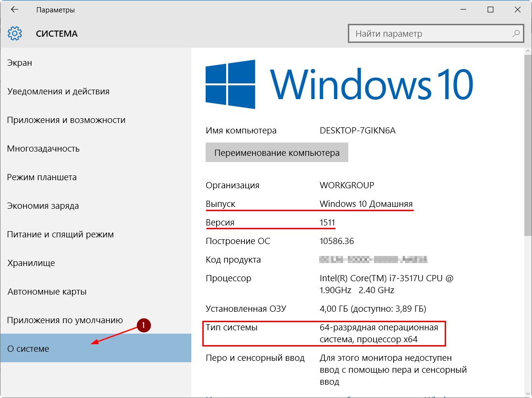Click the 'Версия' label
Viewport: 532px width, 398px height.
[x=220, y=223]
